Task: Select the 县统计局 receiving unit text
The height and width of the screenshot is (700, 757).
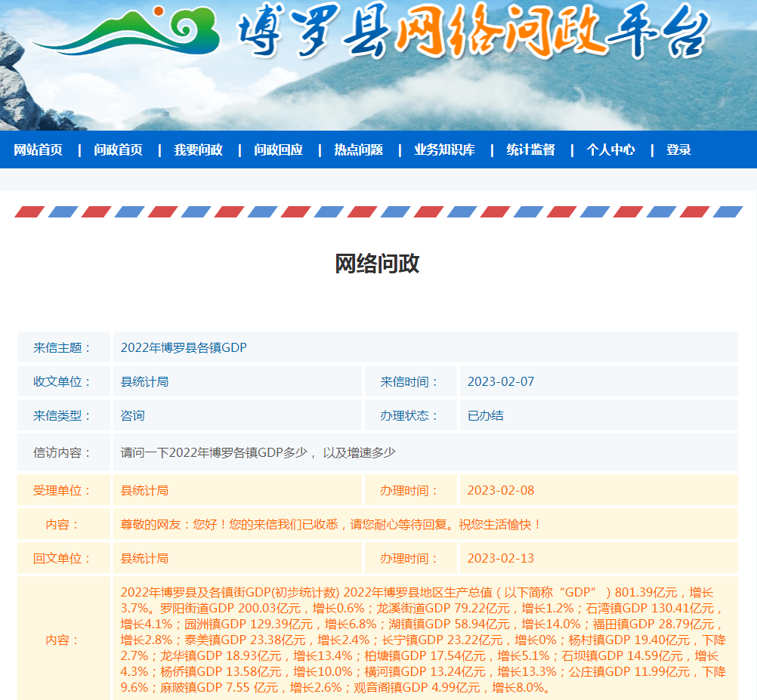Action: click(144, 381)
